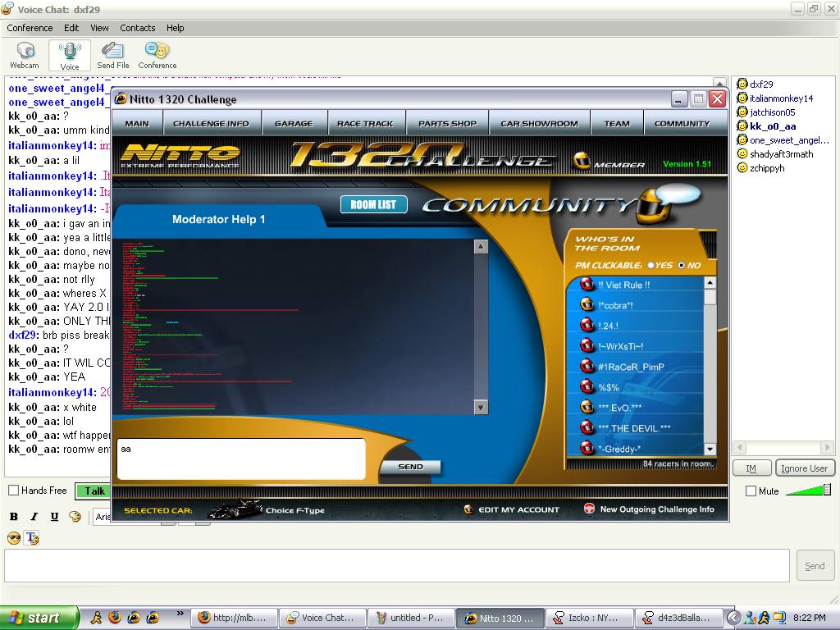Image resolution: width=840 pixels, height=630 pixels.
Task: Set PM Clickable to YES
Action: 651,265
